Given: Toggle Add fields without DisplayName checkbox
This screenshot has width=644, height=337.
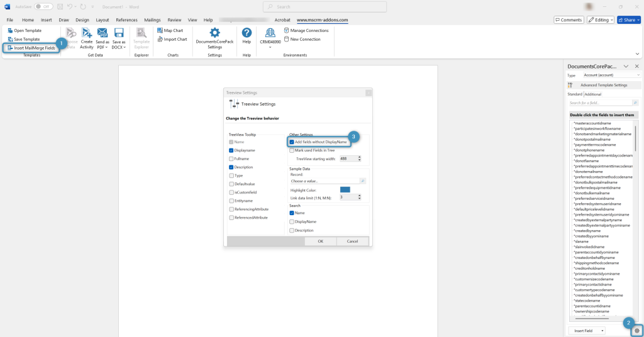Looking at the screenshot, I should [x=292, y=142].
